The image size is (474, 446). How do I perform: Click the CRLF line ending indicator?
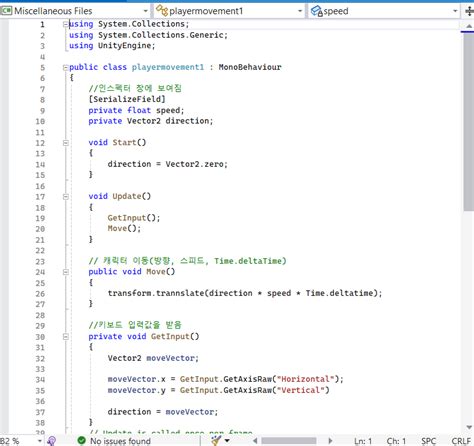461,441
